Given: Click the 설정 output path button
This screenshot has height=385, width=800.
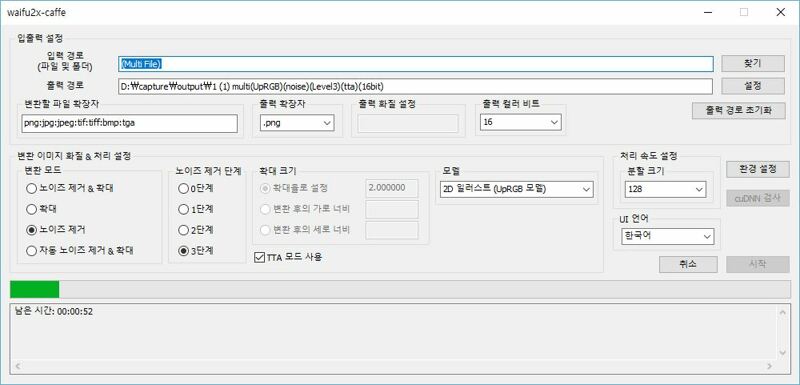Looking at the screenshot, I should [x=753, y=86].
